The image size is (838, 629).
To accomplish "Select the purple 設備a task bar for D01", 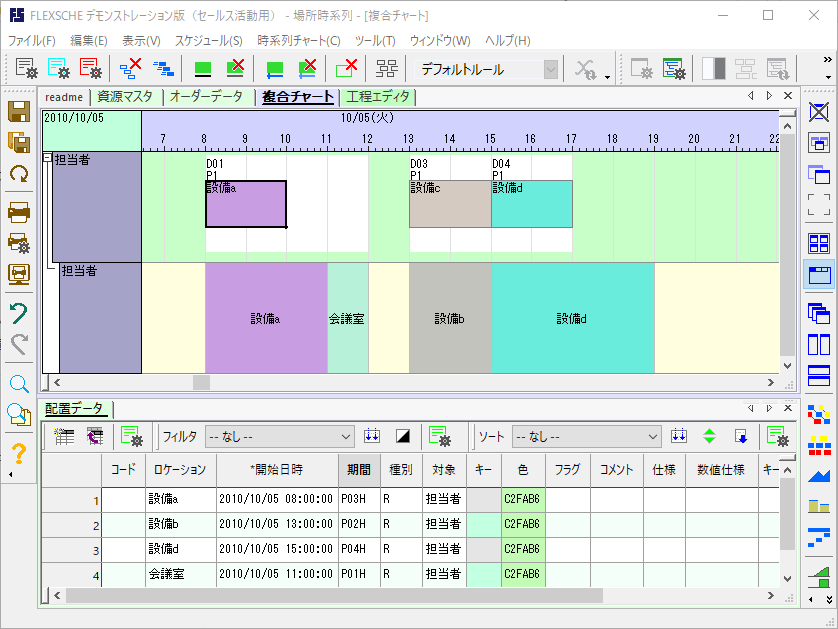I will 246,204.
